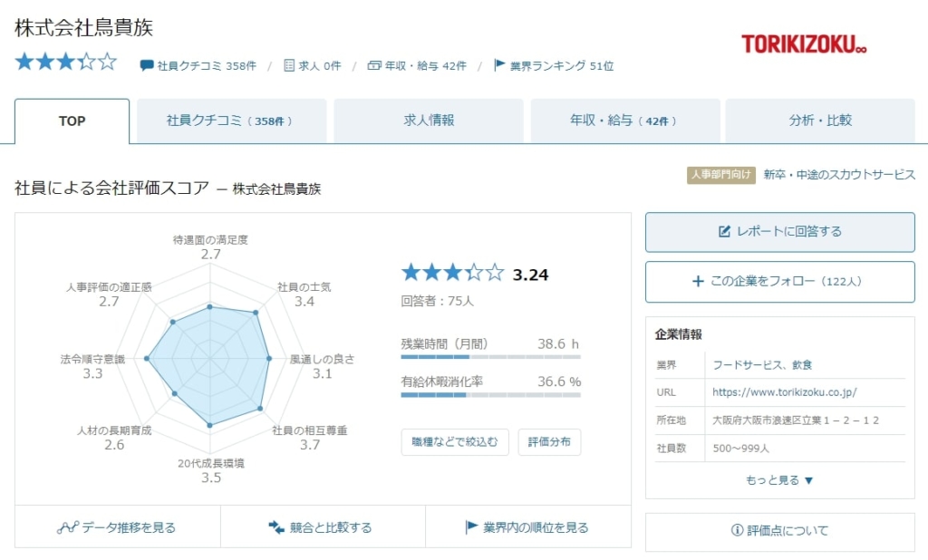The image size is (928, 560).
Task: Follow the company with この企業をフォロー button
Action: [780, 282]
